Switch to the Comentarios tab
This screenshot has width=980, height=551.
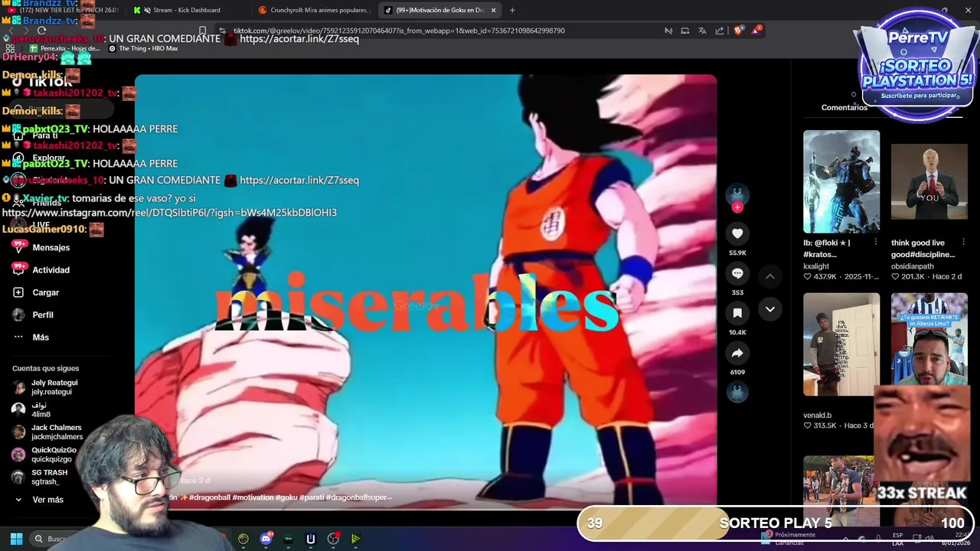(844, 107)
